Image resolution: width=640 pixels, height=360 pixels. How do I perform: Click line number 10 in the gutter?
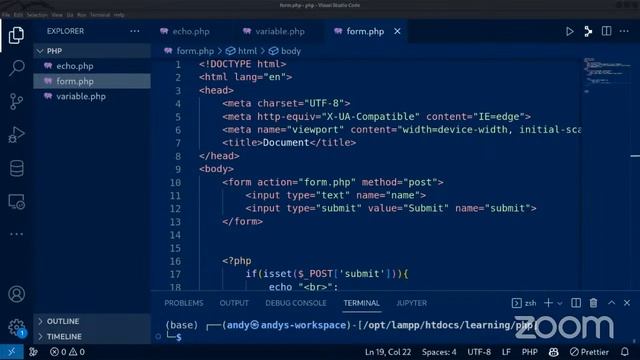[176, 182]
